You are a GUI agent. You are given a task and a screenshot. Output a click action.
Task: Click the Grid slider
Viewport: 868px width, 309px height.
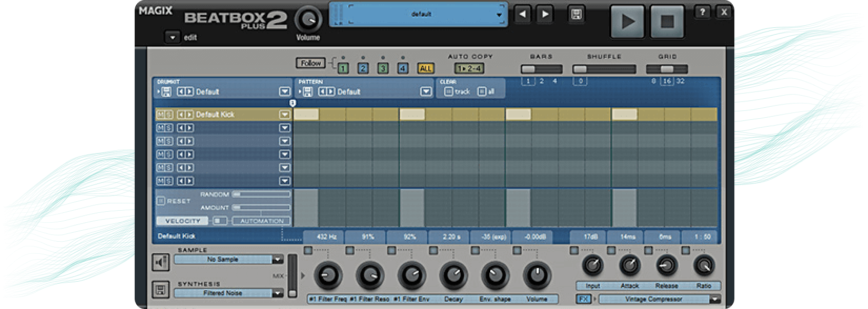click(x=667, y=69)
